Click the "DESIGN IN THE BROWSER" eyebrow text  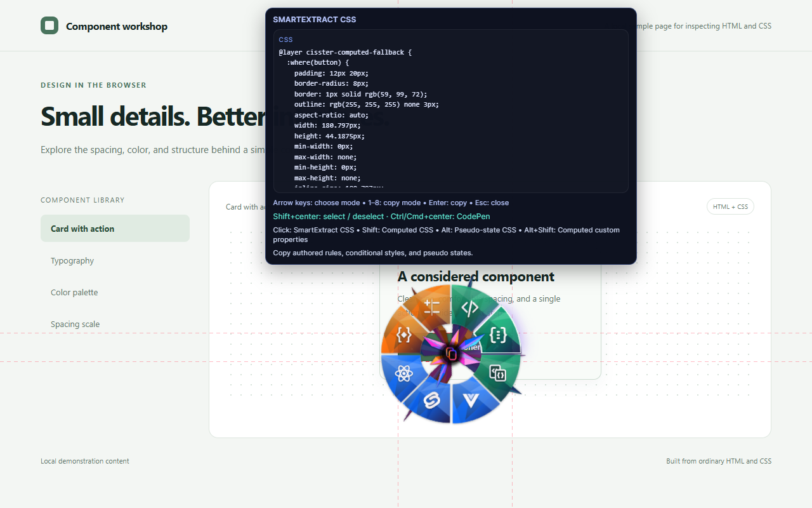click(93, 85)
